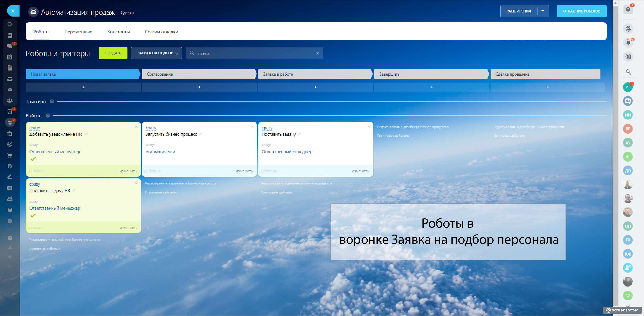
Task: Click изменить on Поставить задачу robot card
Action: (360, 171)
